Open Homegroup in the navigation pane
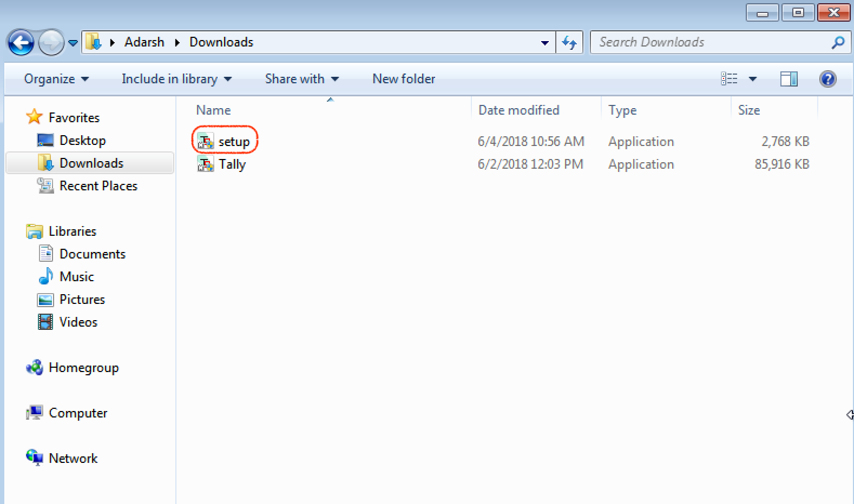The image size is (854, 504). point(84,368)
